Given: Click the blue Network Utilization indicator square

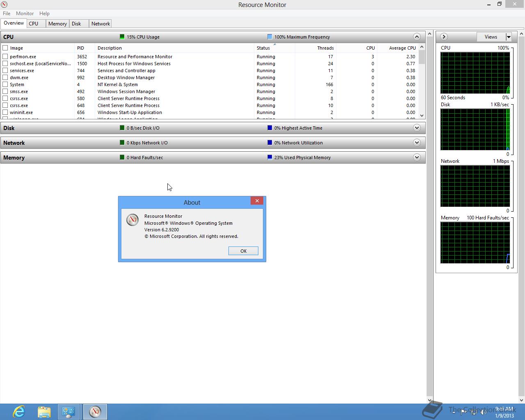Looking at the screenshot, I should (269, 142).
